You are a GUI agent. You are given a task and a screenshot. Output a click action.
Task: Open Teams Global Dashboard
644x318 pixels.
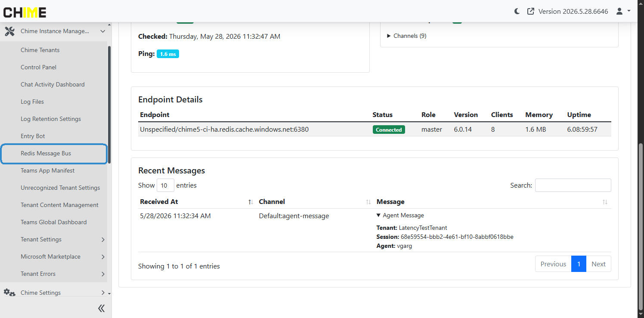click(53, 222)
